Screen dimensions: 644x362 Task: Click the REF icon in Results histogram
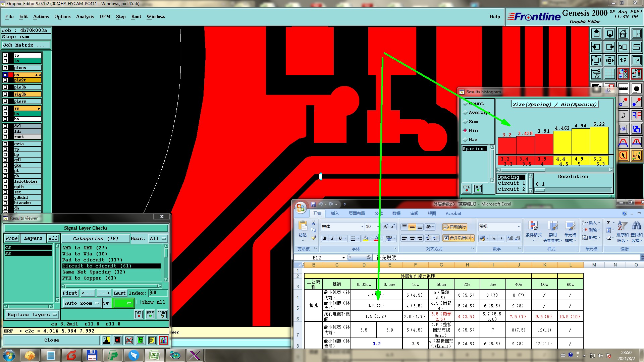click(x=478, y=189)
